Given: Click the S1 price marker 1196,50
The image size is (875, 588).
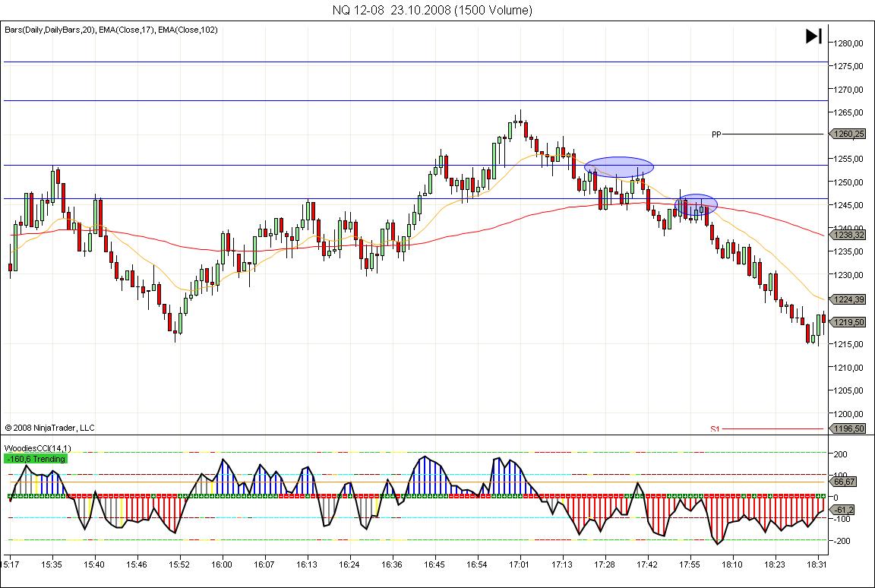Looking at the screenshot, I should (848, 429).
